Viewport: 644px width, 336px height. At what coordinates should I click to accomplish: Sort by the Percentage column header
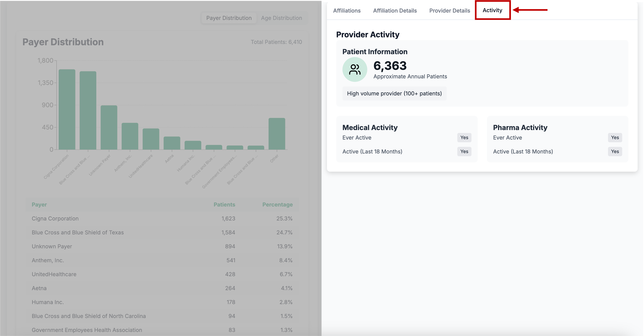(277, 204)
